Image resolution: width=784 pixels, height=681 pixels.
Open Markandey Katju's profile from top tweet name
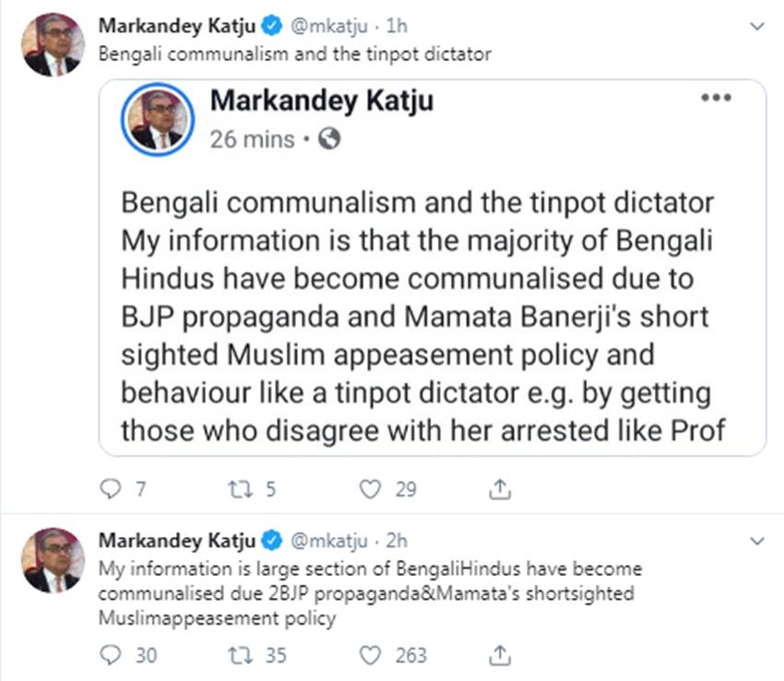tap(175, 27)
